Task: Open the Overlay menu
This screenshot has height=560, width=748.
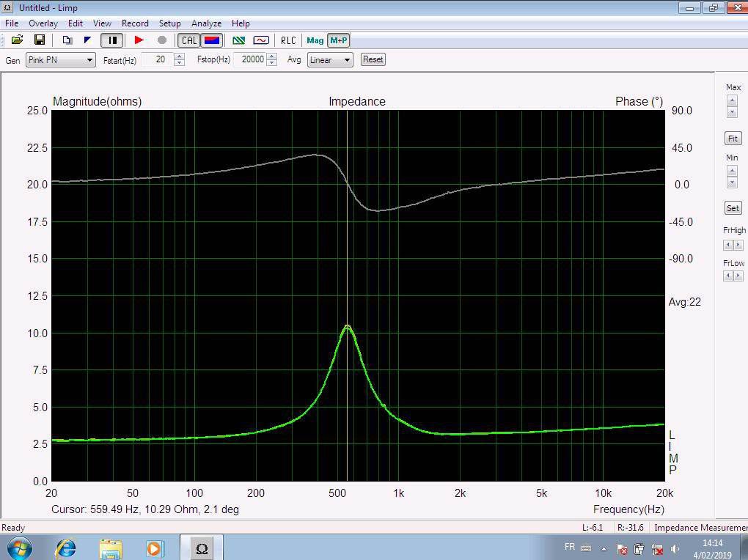Action: 43,23
